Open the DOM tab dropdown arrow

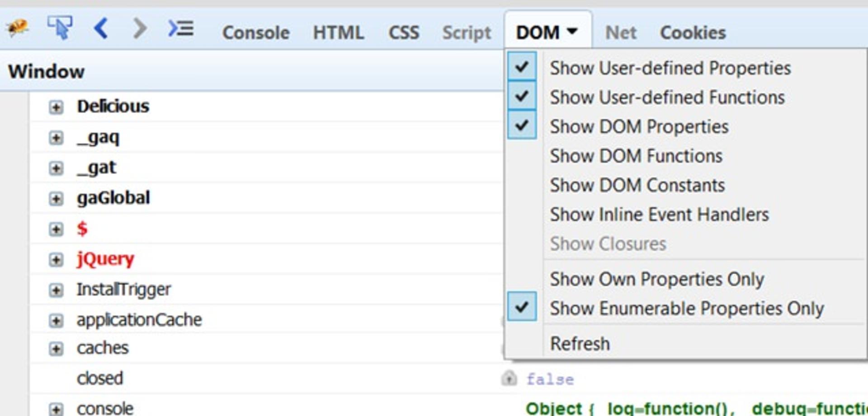[x=572, y=31]
